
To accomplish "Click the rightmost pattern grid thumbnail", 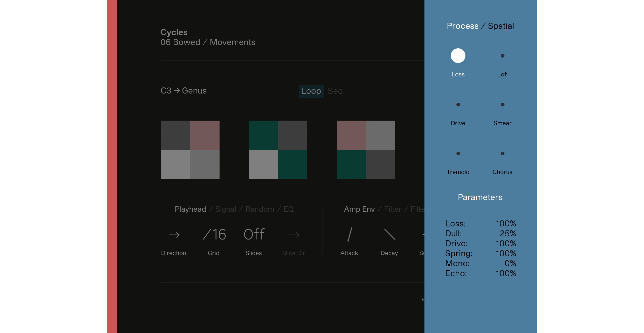I will (366, 150).
